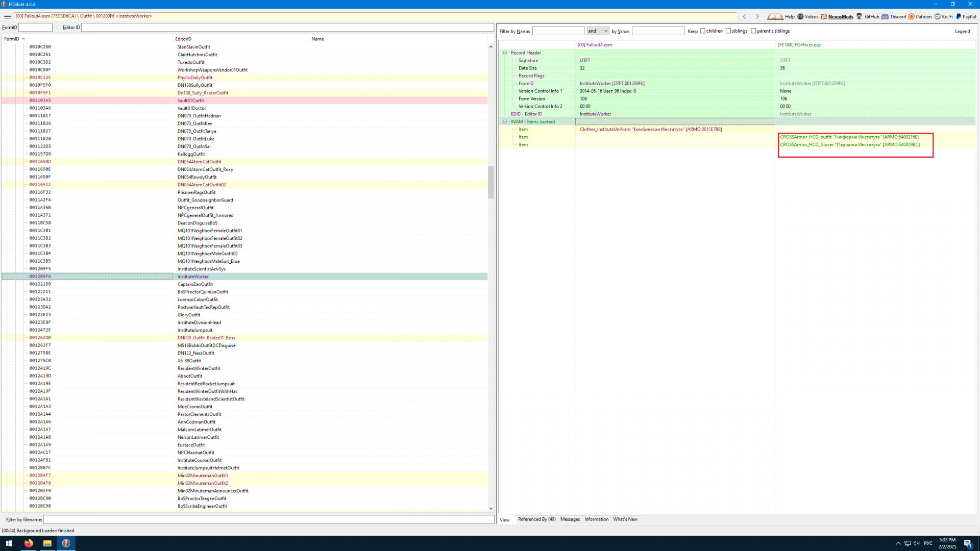Click the Legend button
This screenshot has height=551, width=980.
pos(962,31)
